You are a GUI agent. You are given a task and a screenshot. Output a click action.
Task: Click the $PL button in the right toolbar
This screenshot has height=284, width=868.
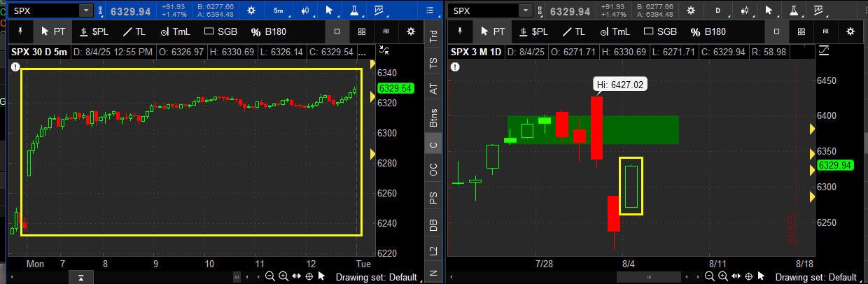point(533,31)
